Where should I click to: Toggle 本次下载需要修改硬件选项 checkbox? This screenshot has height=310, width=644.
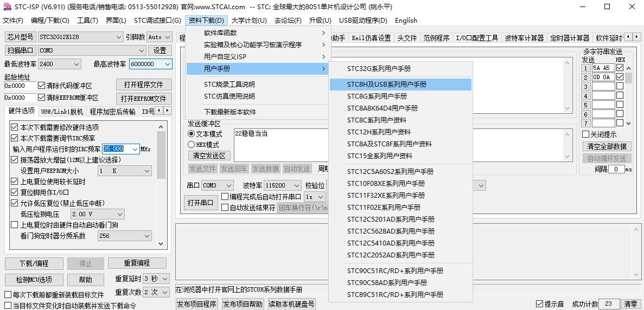tap(14, 127)
